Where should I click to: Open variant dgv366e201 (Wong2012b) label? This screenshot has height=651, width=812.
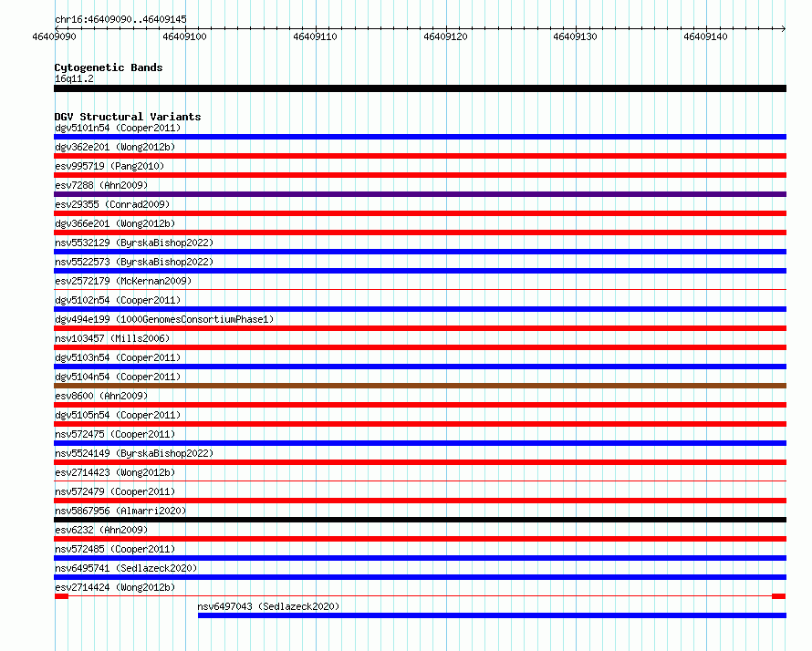(115, 223)
